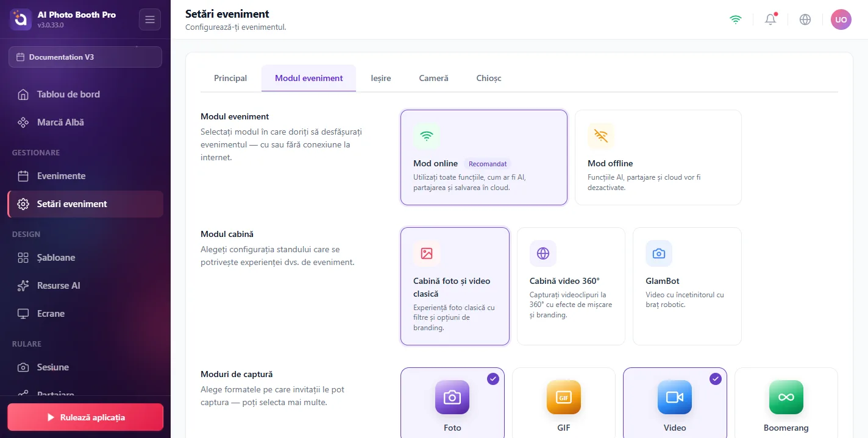
Task: Click the Marcă Albă diamond icon
Action: [x=23, y=122]
